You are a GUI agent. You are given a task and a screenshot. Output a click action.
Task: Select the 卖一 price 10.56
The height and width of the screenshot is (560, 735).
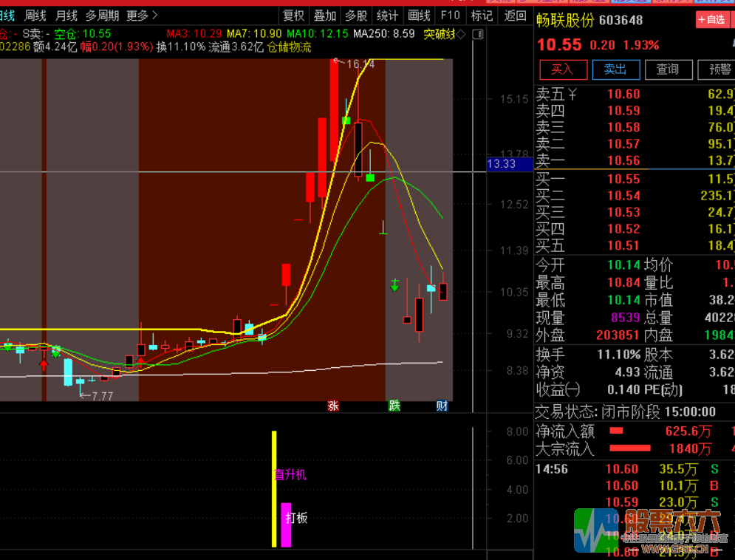[623, 161]
